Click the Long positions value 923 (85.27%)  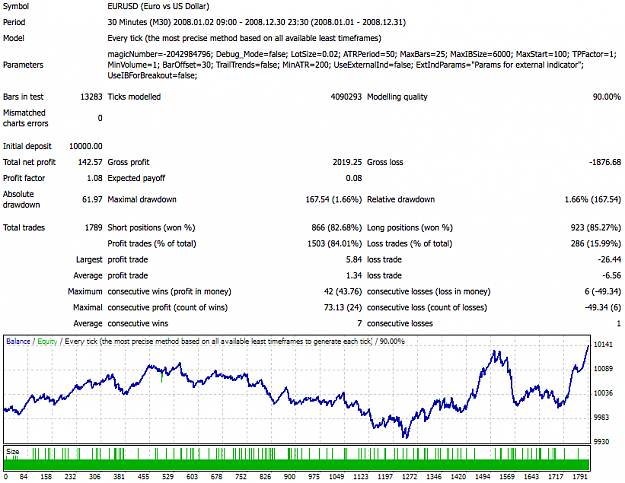point(596,228)
